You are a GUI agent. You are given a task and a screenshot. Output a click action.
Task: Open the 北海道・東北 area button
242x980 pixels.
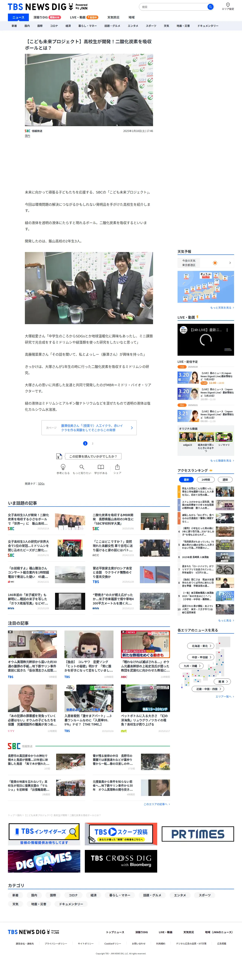click(201, 646)
